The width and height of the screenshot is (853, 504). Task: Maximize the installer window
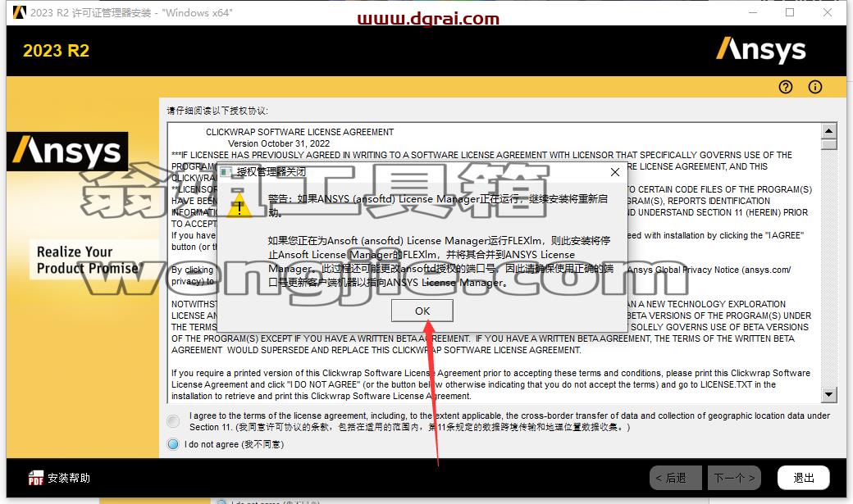click(x=790, y=12)
